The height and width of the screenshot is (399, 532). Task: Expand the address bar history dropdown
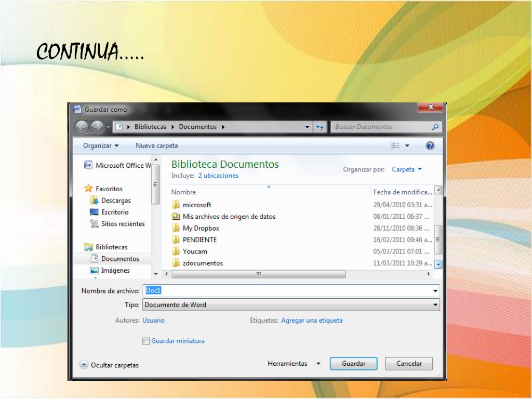(x=307, y=127)
